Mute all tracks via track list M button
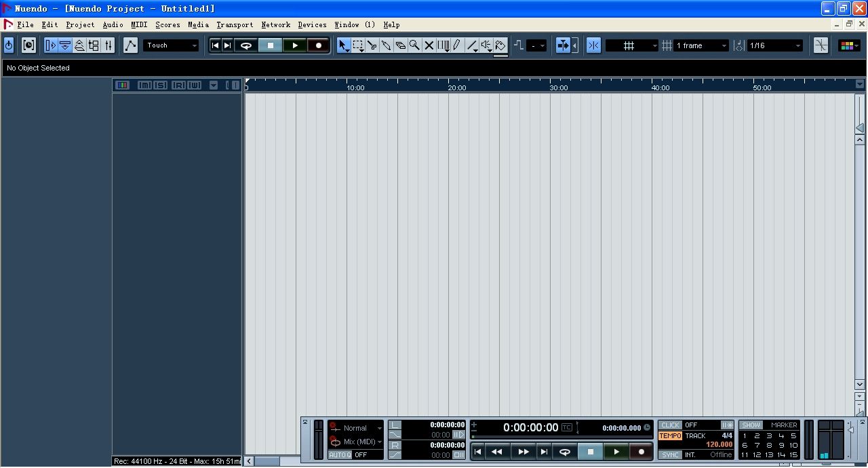Image resolution: width=868 pixels, height=468 pixels. pyautogui.click(x=144, y=85)
